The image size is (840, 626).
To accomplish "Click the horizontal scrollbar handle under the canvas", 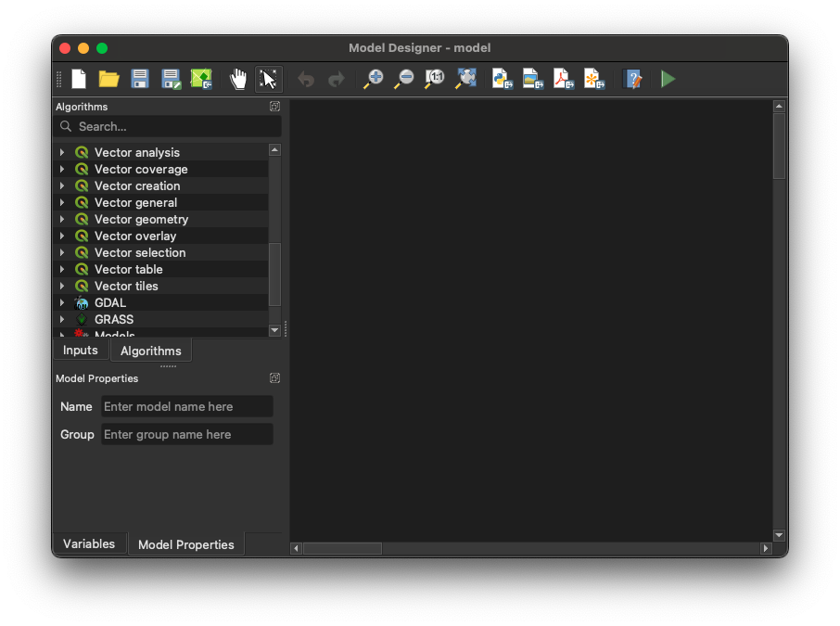I will coord(342,549).
